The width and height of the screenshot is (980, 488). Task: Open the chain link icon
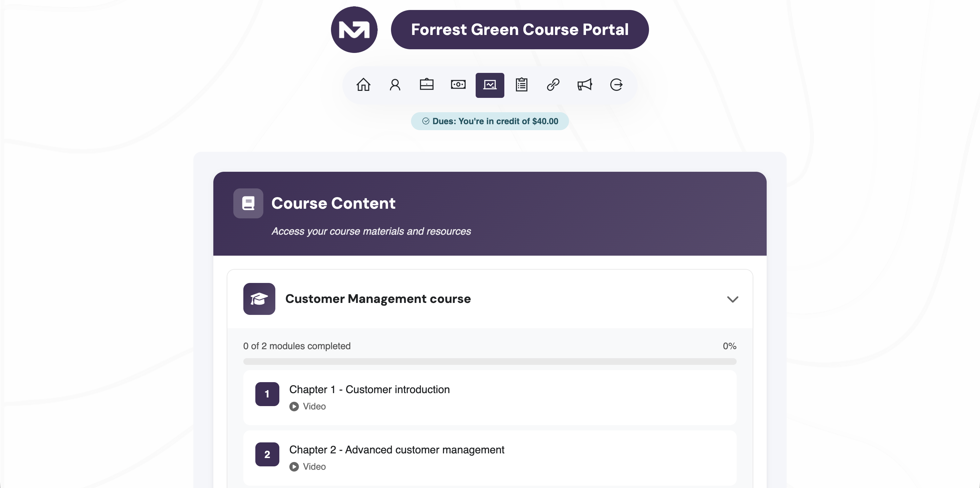point(553,85)
